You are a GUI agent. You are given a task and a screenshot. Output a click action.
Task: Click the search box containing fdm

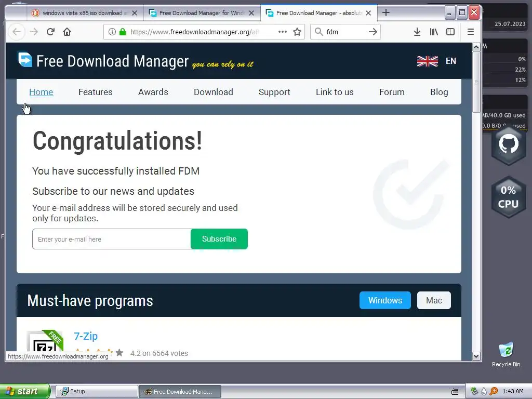[345, 32]
